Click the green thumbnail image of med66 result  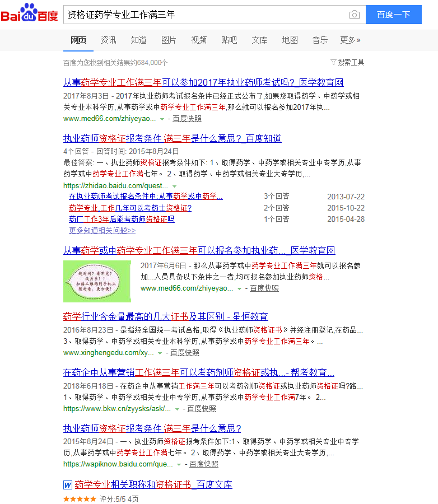pos(97,281)
